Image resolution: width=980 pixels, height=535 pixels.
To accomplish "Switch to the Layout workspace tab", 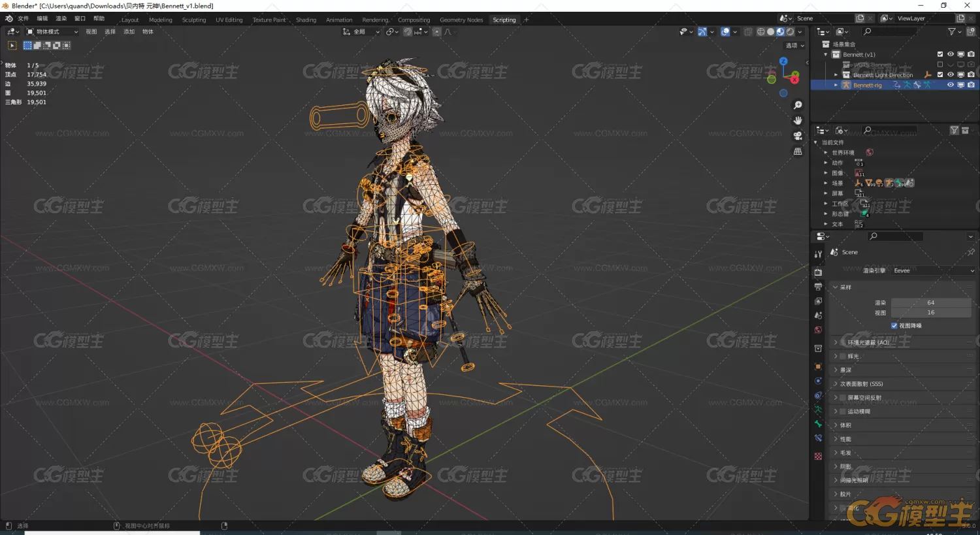I will [130, 20].
